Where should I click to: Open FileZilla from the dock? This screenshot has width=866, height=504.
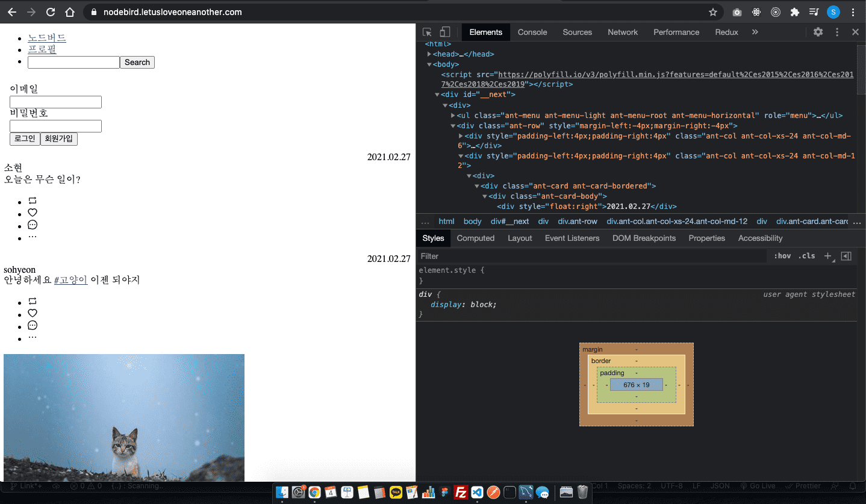coord(461,492)
